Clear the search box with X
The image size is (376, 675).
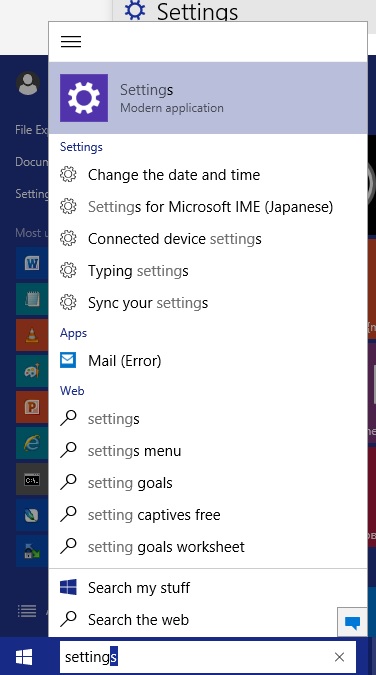pyautogui.click(x=339, y=657)
